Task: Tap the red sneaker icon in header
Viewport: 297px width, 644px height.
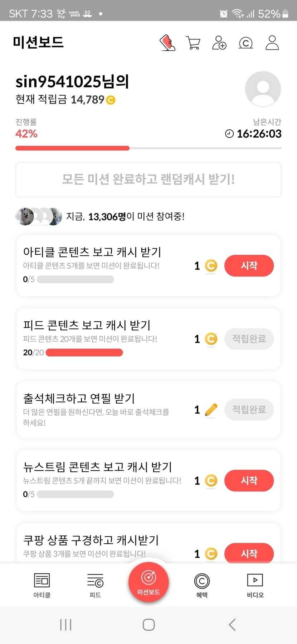Action: coord(167,43)
